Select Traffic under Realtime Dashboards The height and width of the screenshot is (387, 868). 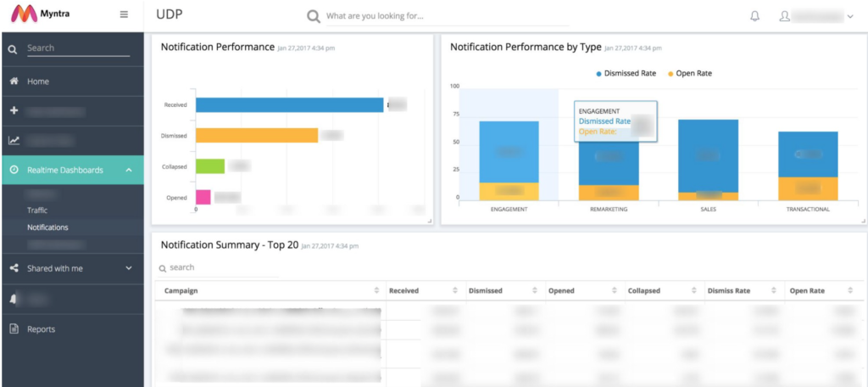point(37,210)
